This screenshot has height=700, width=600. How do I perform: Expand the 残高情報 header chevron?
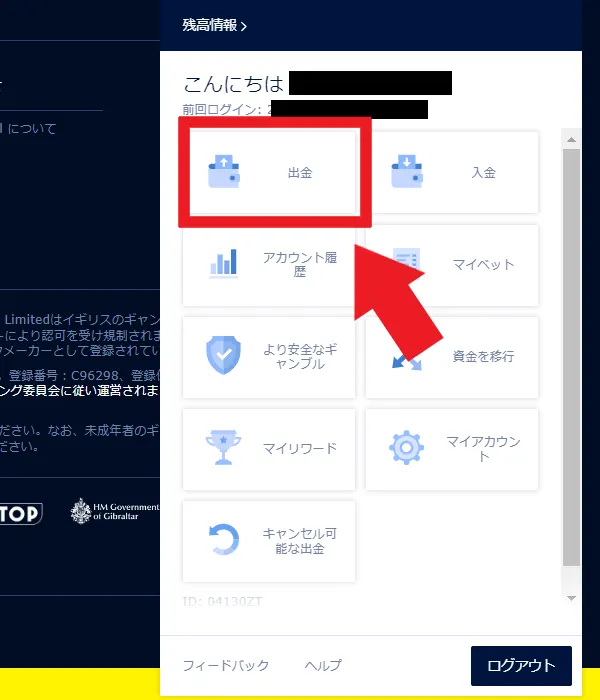(244, 26)
